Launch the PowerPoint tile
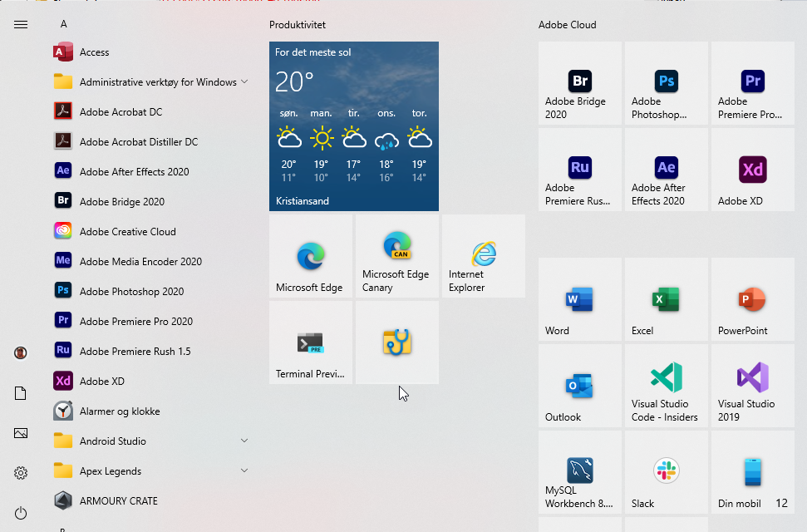 [753, 299]
